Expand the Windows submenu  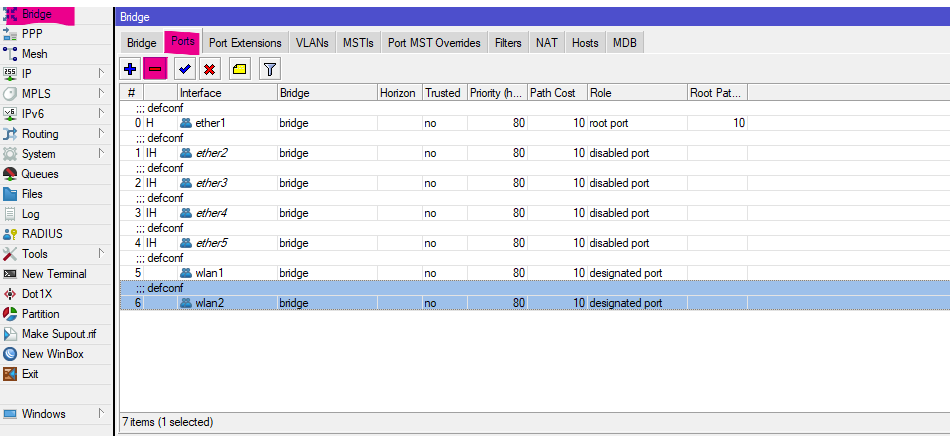tap(101, 414)
